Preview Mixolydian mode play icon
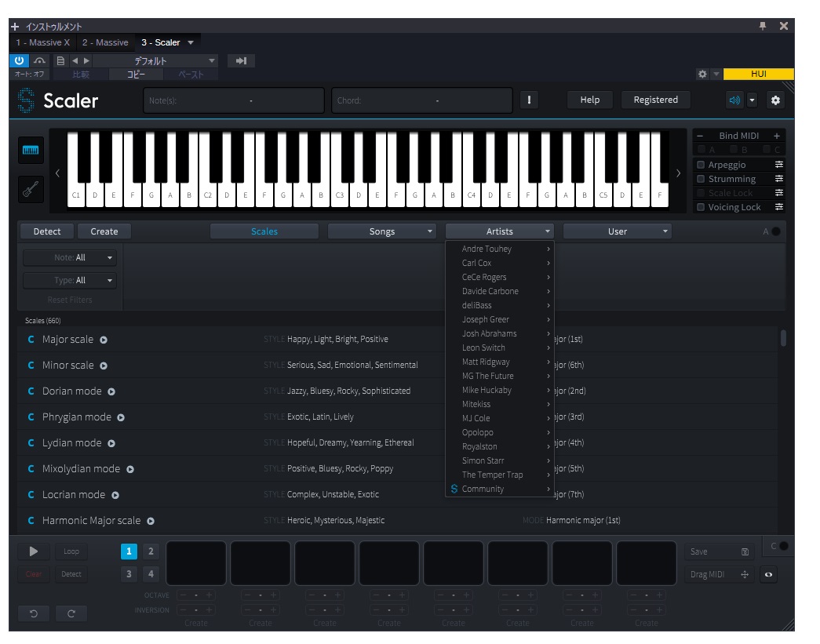The image size is (820, 644). 130,469
